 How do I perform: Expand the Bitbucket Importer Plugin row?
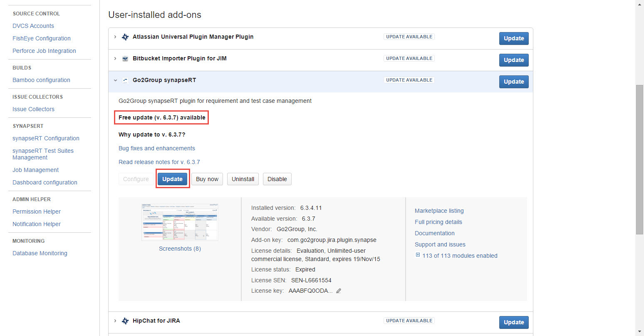pos(115,59)
